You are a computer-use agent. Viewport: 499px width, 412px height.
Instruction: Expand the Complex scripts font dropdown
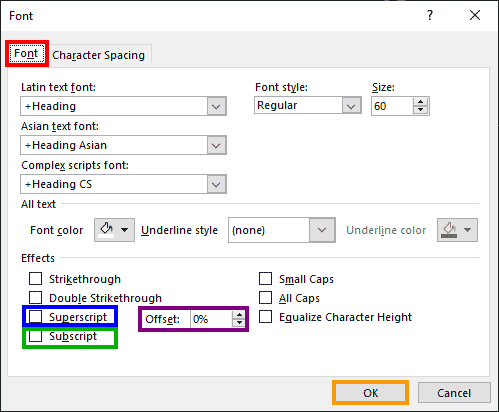pyautogui.click(x=216, y=184)
